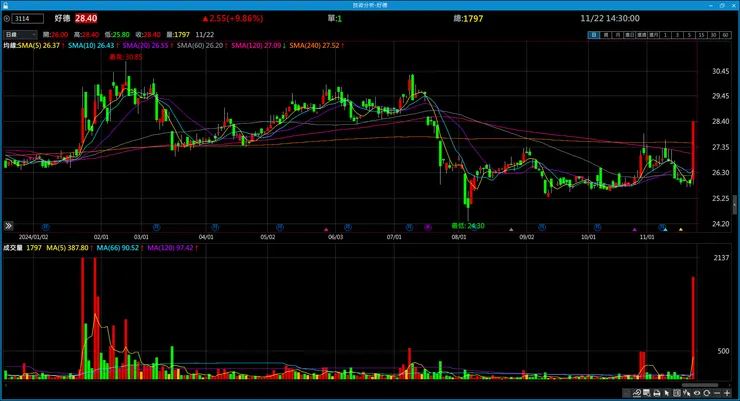The width and height of the screenshot is (740, 401).
Task: Click the SMA(10) 26.43 legend label
Action: (x=93, y=45)
